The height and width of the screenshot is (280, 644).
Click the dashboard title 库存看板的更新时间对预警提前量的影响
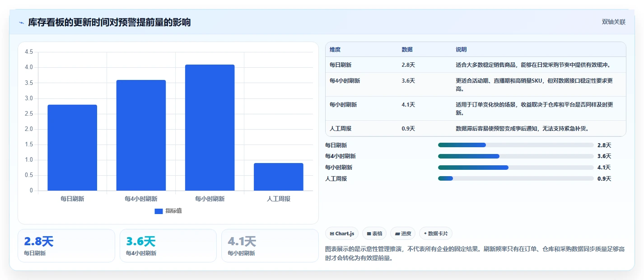click(x=109, y=23)
